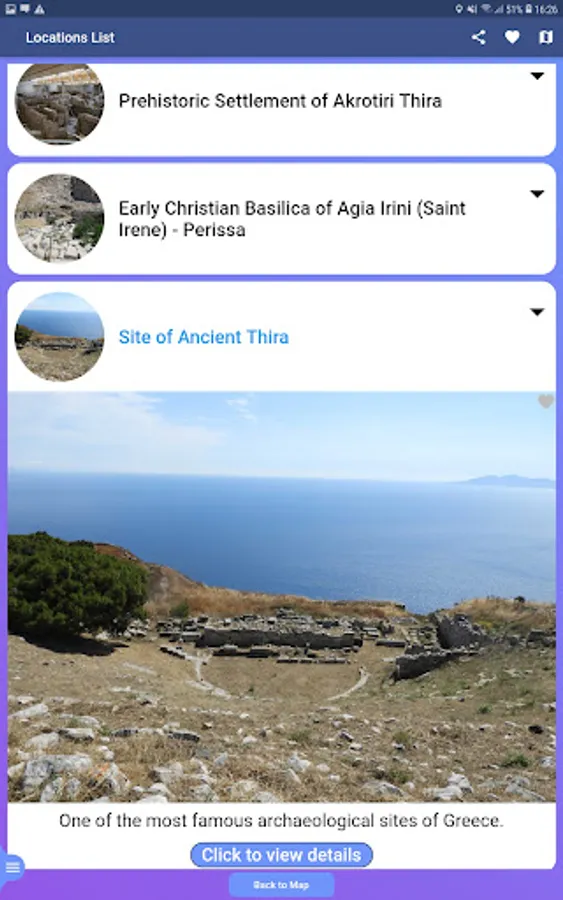This screenshot has height=900, width=563.
Task: Open the hamburger menu button bottom left
Action: coord(11,867)
